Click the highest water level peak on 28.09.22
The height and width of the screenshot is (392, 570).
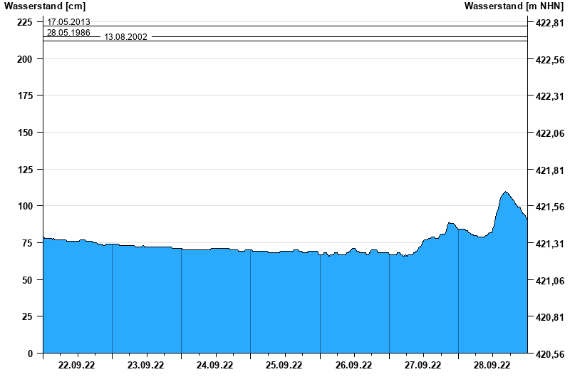505,192
